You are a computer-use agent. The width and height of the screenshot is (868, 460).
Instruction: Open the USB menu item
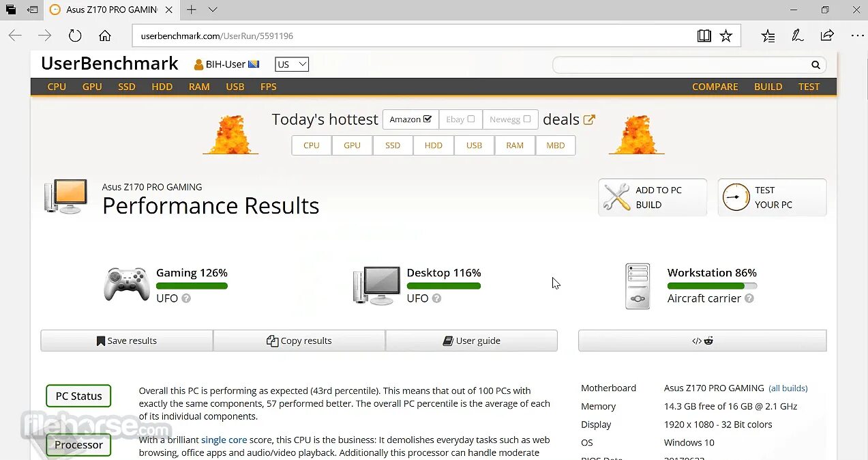235,87
